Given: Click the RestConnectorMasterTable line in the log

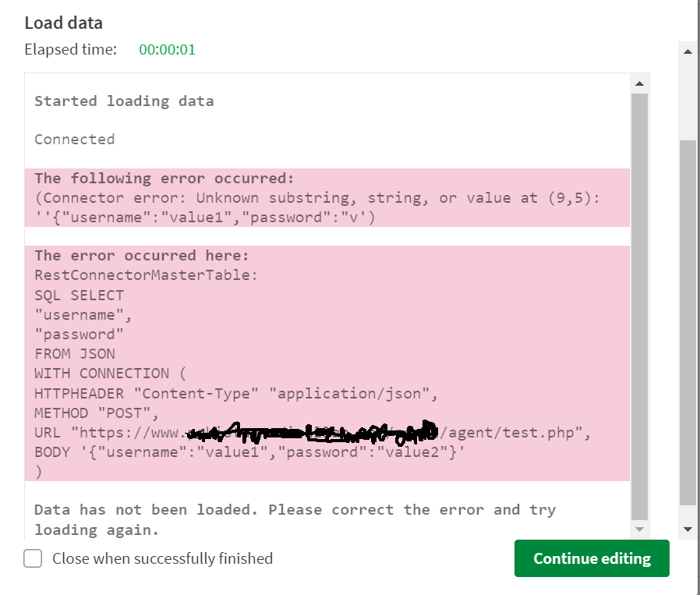Looking at the screenshot, I should click(x=146, y=275).
